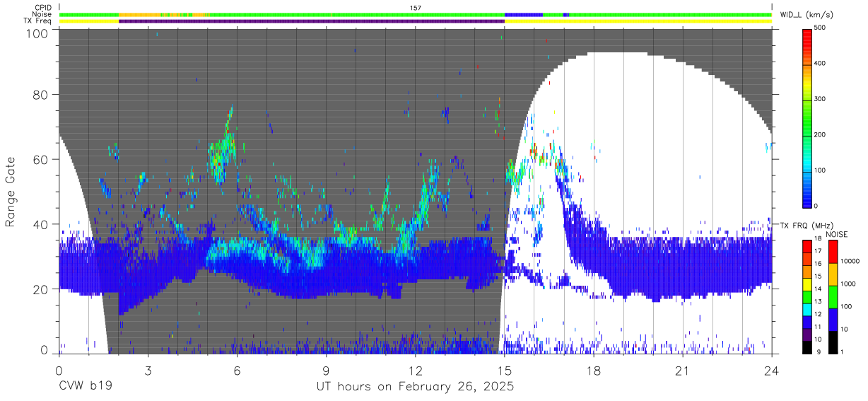The image size is (868, 401).
Task: Click the "1000" tick on noise legend
Action: point(849,284)
